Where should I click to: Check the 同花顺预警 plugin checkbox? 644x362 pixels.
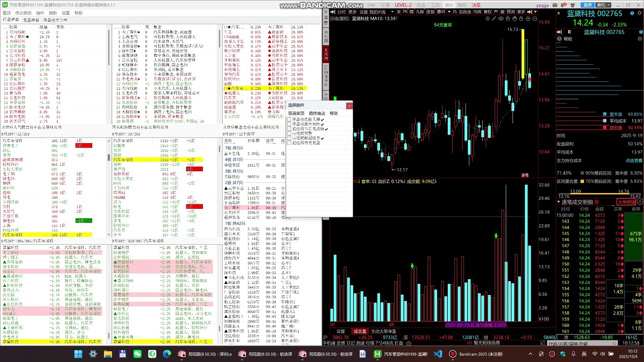click(289, 133)
